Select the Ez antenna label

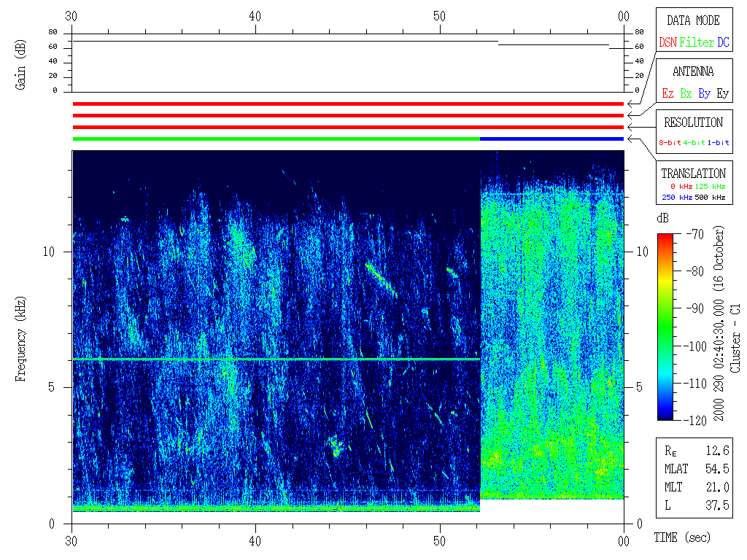(667, 94)
